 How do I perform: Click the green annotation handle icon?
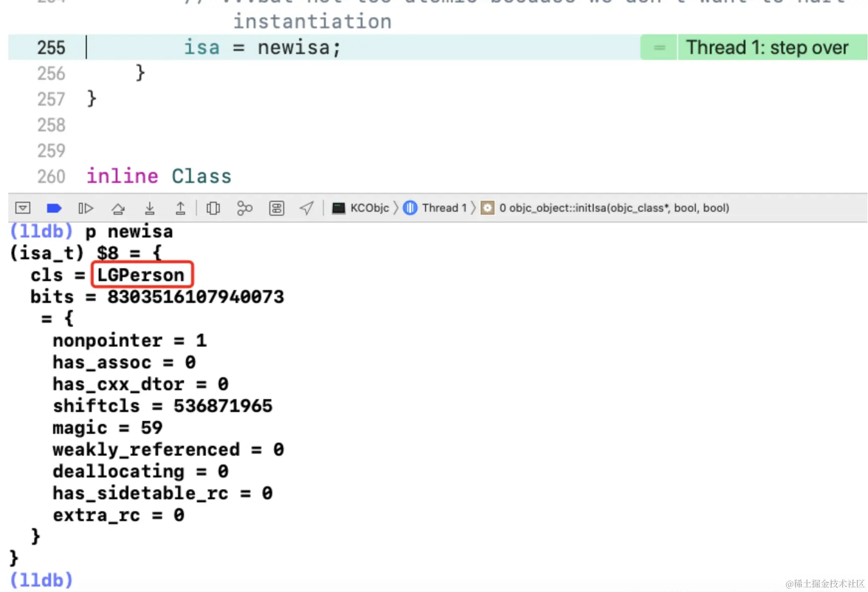point(659,48)
